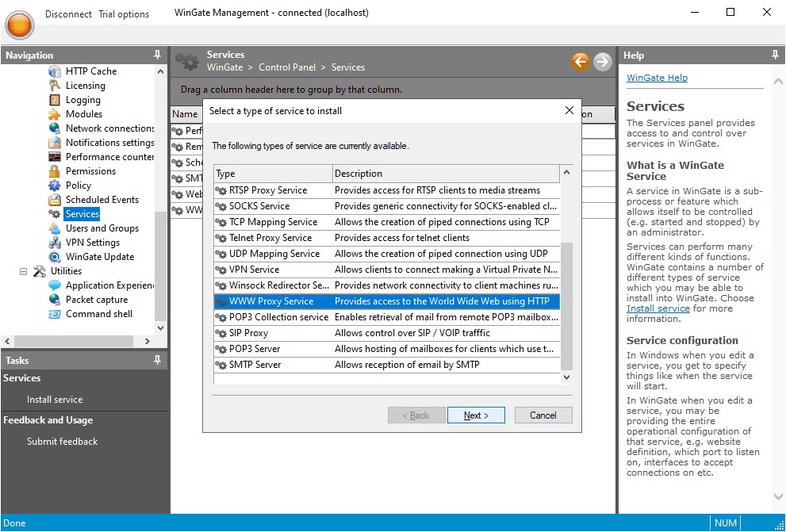786x532 pixels.
Task: Open HTTP Cache icon in Navigation
Action: pyautogui.click(x=55, y=71)
